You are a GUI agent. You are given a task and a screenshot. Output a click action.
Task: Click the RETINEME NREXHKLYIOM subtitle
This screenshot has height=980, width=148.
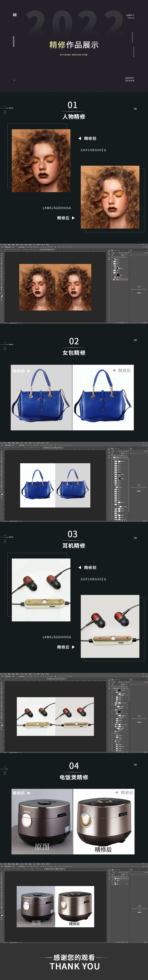[x=74, y=55]
